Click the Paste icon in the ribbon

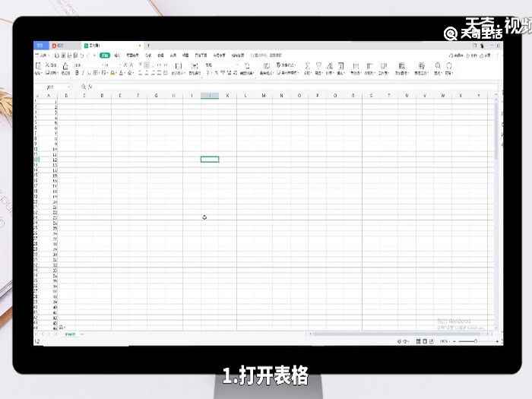[39, 66]
